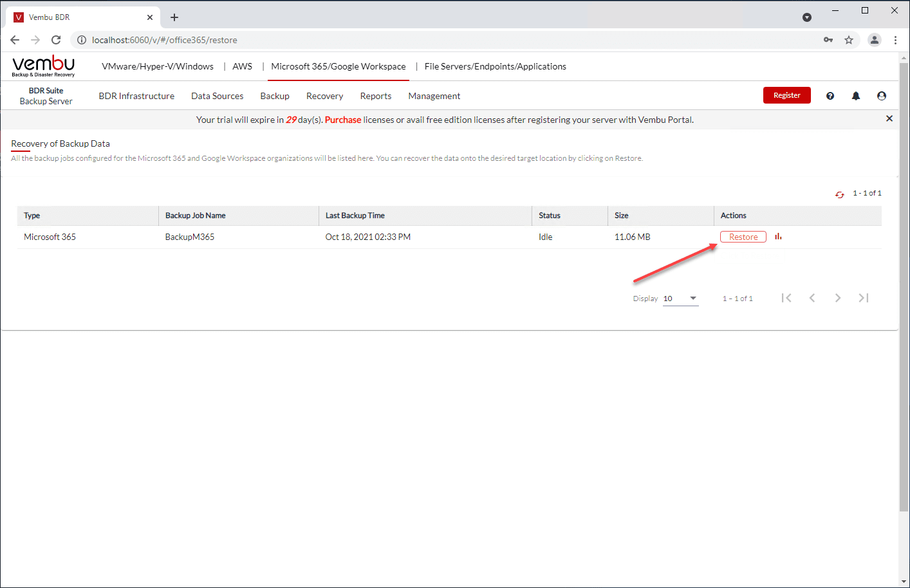Open a new browser tab
Image resolution: width=910 pixels, height=588 pixels.
pyautogui.click(x=174, y=17)
